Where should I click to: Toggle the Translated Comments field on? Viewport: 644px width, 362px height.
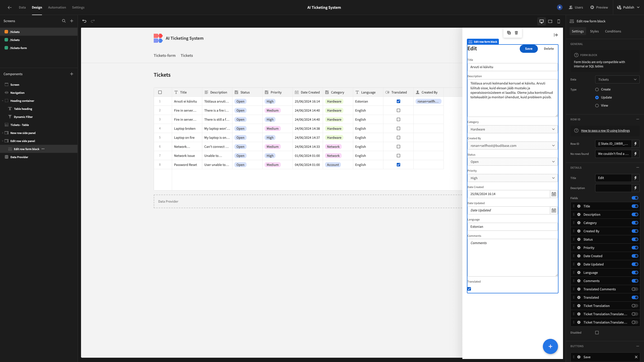[x=635, y=289]
